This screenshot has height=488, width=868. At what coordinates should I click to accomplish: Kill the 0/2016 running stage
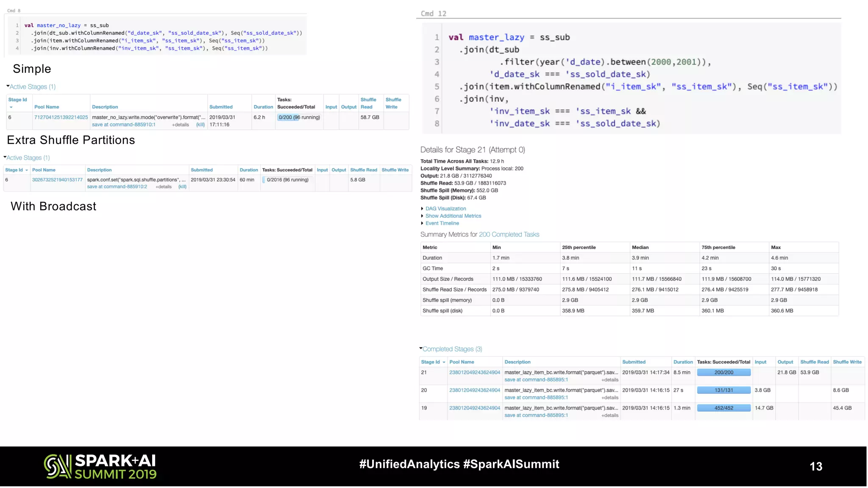[x=182, y=187]
